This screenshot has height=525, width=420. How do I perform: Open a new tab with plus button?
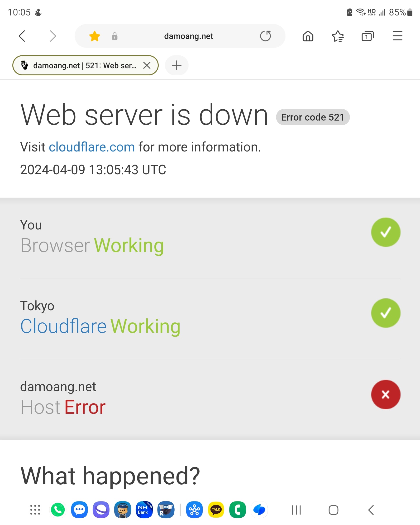point(177,65)
